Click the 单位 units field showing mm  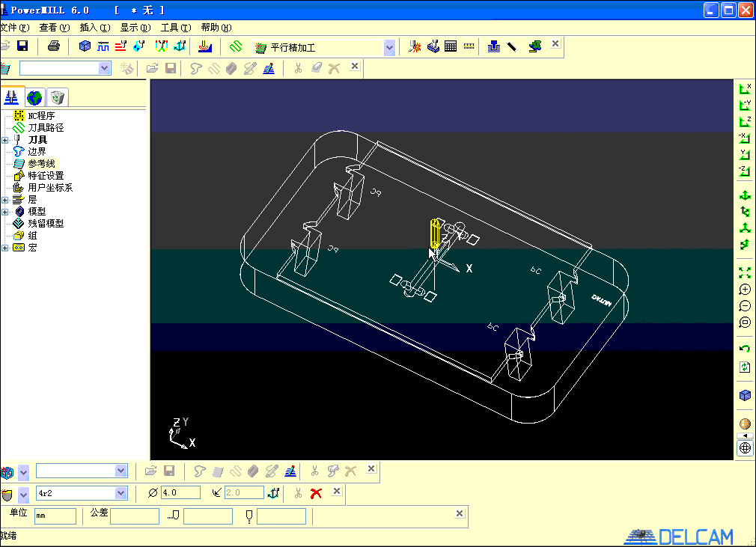(55, 516)
